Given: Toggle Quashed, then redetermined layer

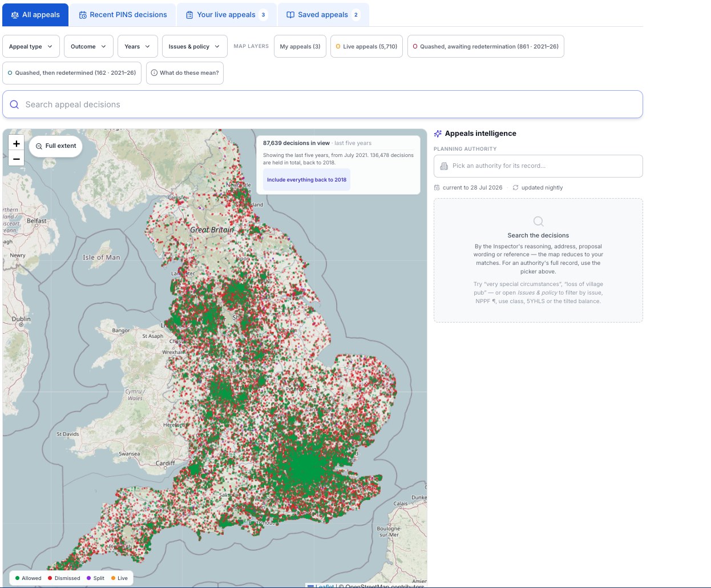Looking at the screenshot, I should coord(72,73).
